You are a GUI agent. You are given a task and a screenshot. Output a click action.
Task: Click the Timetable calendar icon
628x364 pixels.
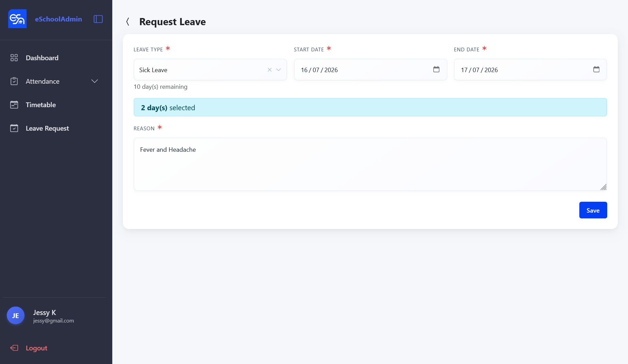pyautogui.click(x=14, y=105)
